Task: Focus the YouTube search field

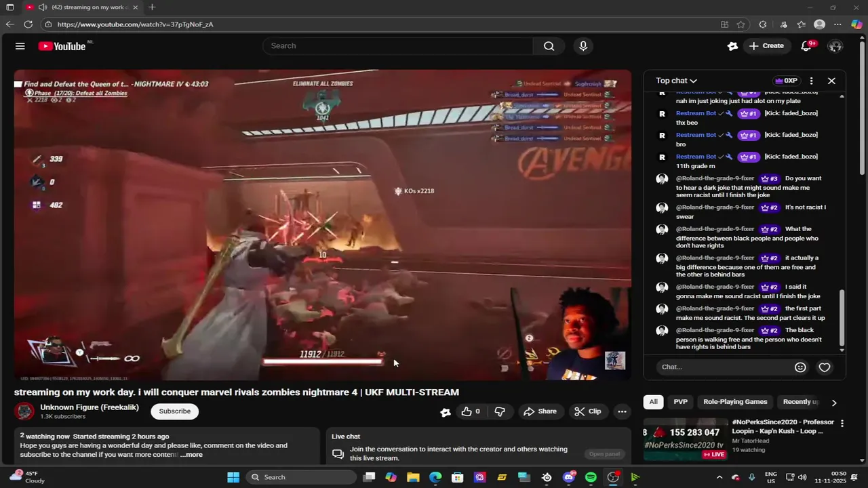Action: pos(397,46)
